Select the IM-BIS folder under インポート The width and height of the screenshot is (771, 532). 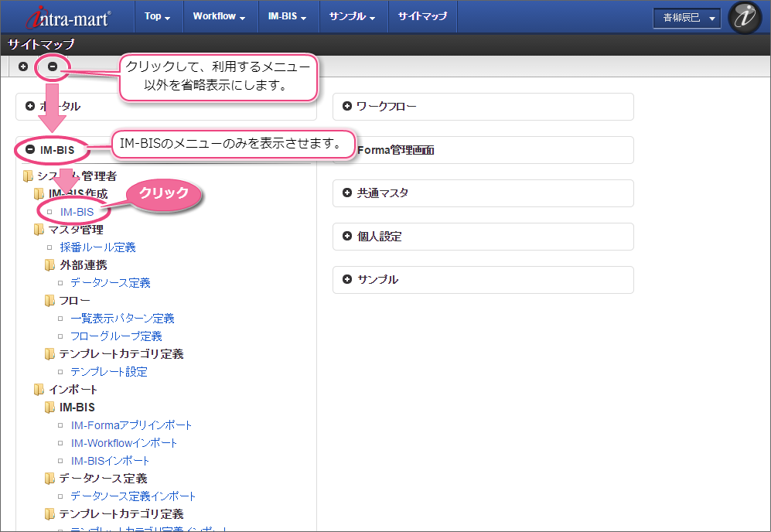pos(77,407)
